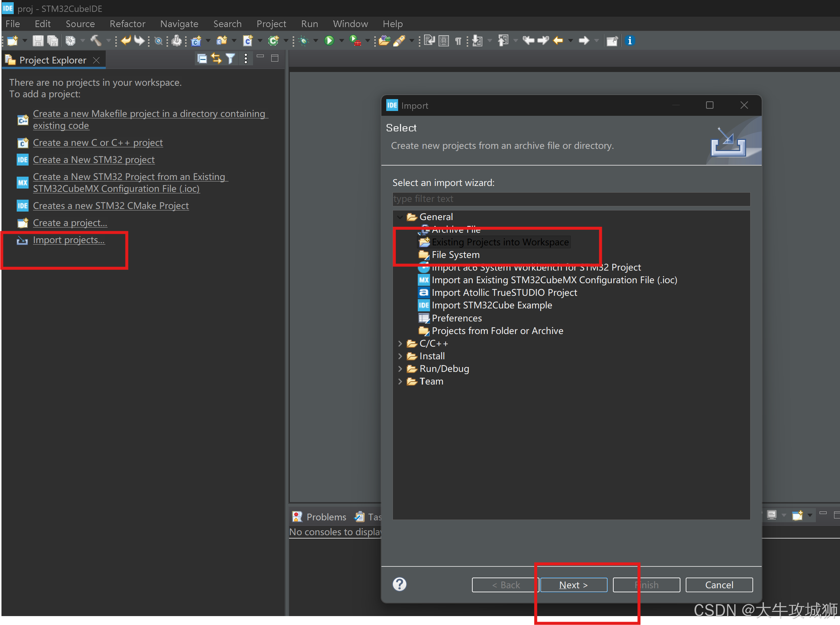Open the Window menu

click(350, 24)
